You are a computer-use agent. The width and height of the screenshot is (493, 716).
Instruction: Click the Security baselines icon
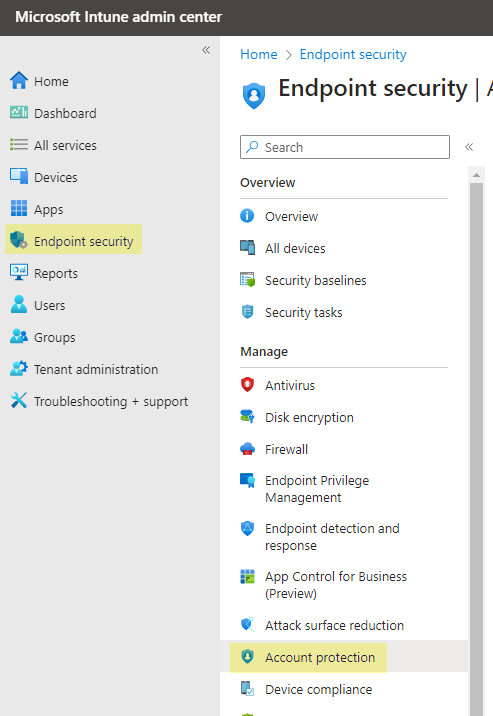point(247,279)
